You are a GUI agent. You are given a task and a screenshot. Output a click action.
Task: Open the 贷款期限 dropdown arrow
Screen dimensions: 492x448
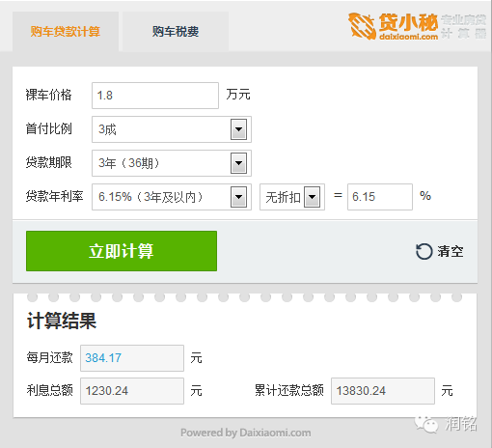pyautogui.click(x=238, y=163)
